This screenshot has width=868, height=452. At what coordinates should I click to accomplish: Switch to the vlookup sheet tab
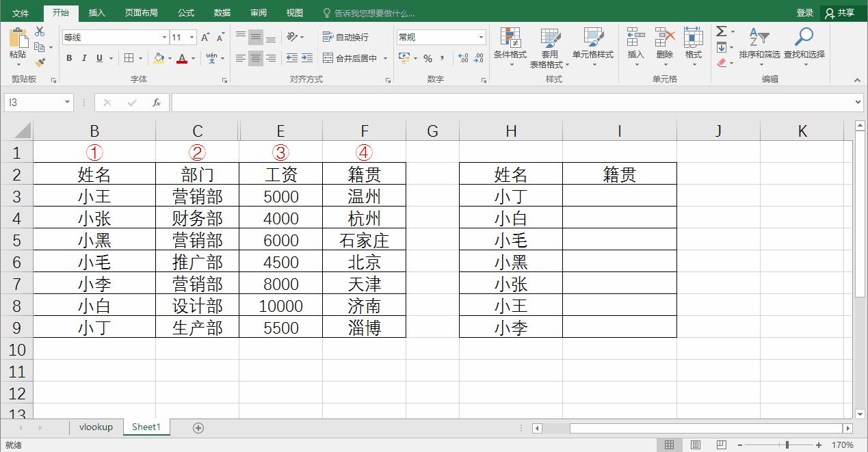click(96, 427)
